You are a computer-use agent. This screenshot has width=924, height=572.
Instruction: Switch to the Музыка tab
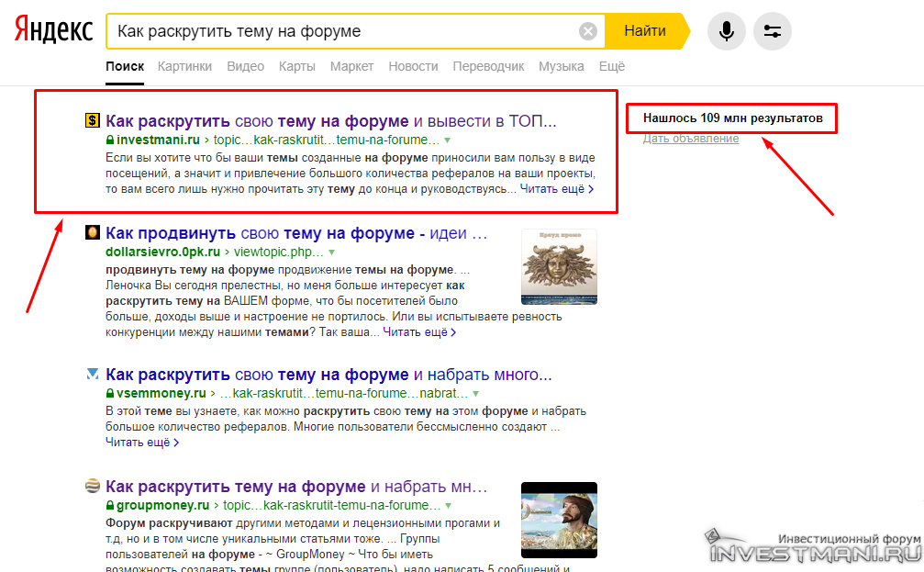click(561, 66)
